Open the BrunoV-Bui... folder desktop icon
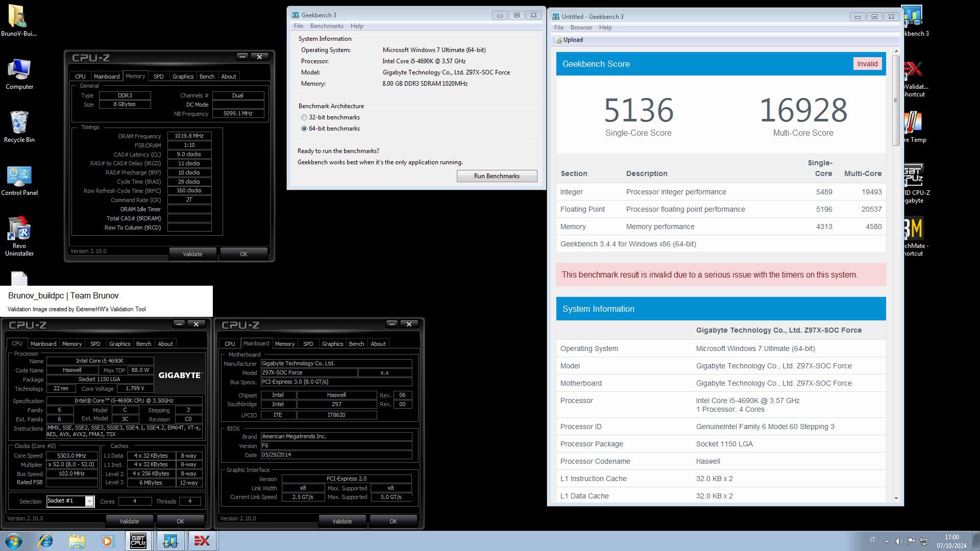This screenshot has width=980, height=551. click(x=19, y=20)
